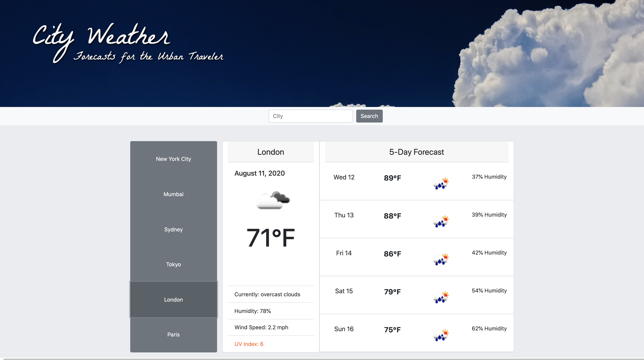The image size is (644, 360).
Task: Click the 75°F forecast temperature
Action: 392,330
